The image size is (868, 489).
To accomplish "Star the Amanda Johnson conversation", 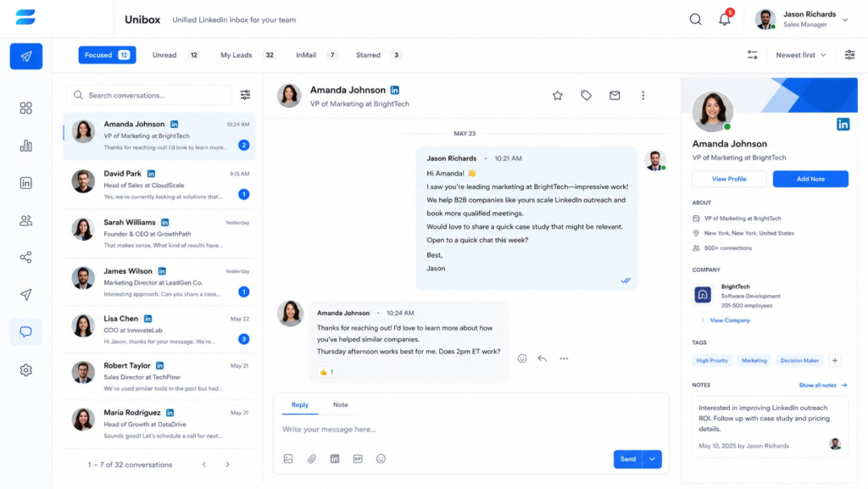I will click(x=558, y=96).
